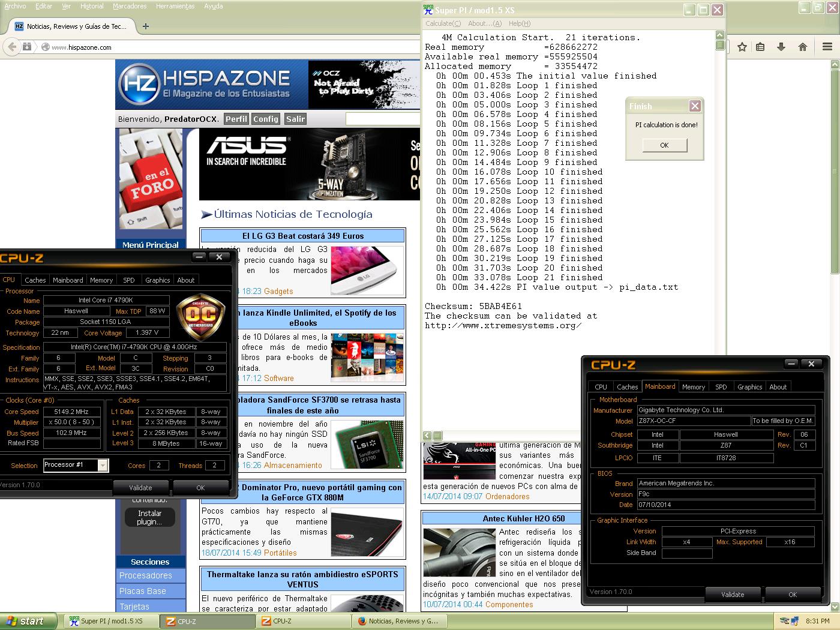Click OK in the CPU-Z processor window

pyautogui.click(x=201, y=488)
